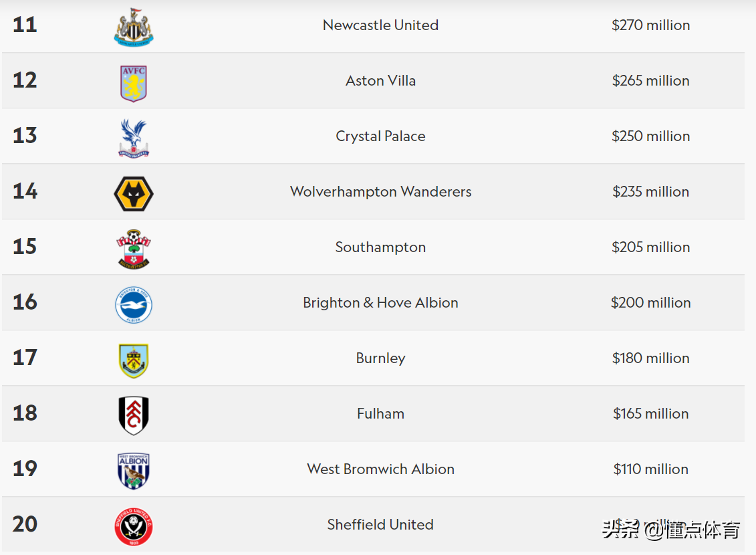Click the Burnley team name
Image resolution: width=756 pixels, height=555 pixels.
(x=380, y=358)
